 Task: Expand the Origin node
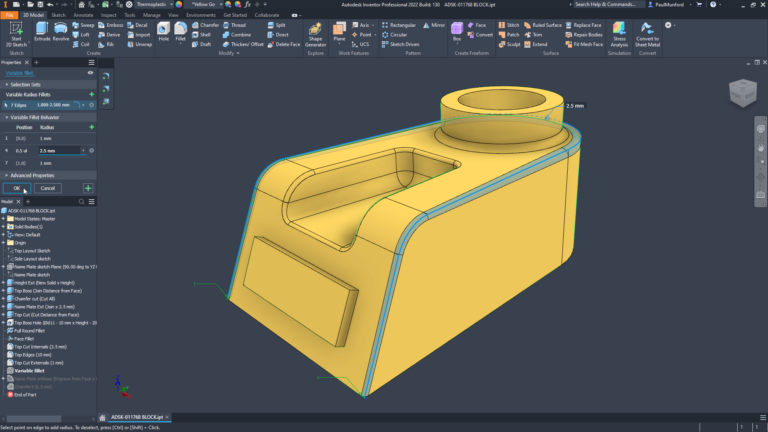click(3, 242)
